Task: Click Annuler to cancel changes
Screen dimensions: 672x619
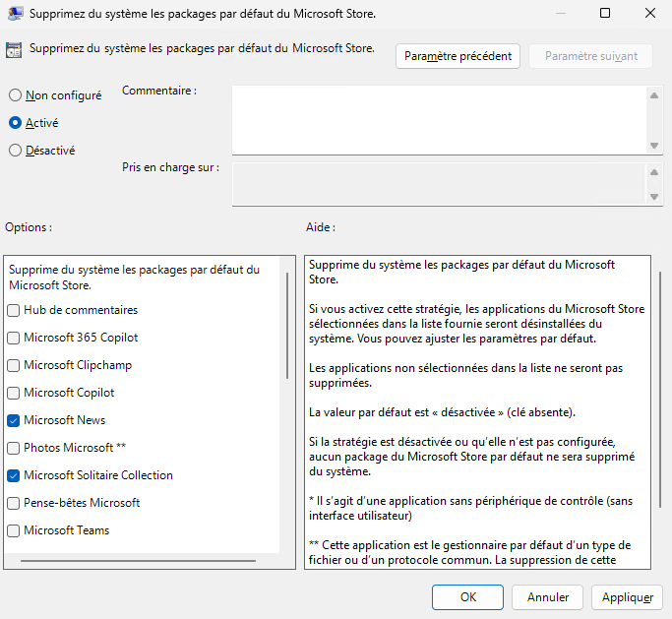Action: click(x=547, y=597)
